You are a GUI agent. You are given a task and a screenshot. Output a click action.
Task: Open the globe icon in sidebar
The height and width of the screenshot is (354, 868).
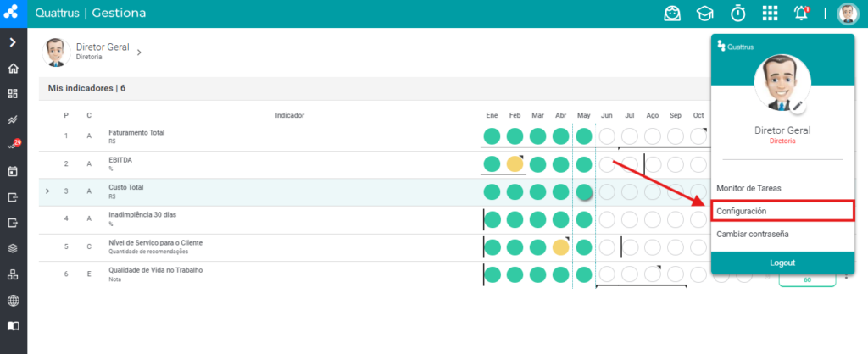14,301
